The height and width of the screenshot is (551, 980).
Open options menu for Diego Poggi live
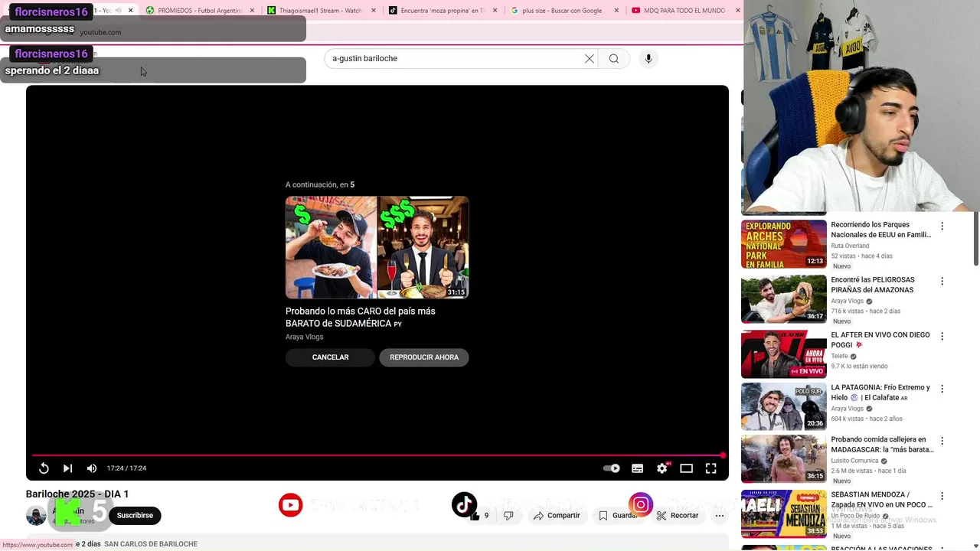[942, 337]
